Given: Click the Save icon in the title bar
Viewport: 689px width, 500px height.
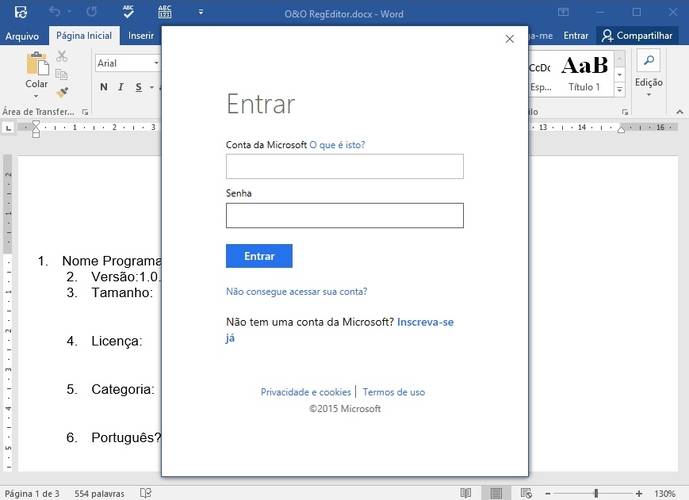Looking at the screenshot, I should (21, 12).
